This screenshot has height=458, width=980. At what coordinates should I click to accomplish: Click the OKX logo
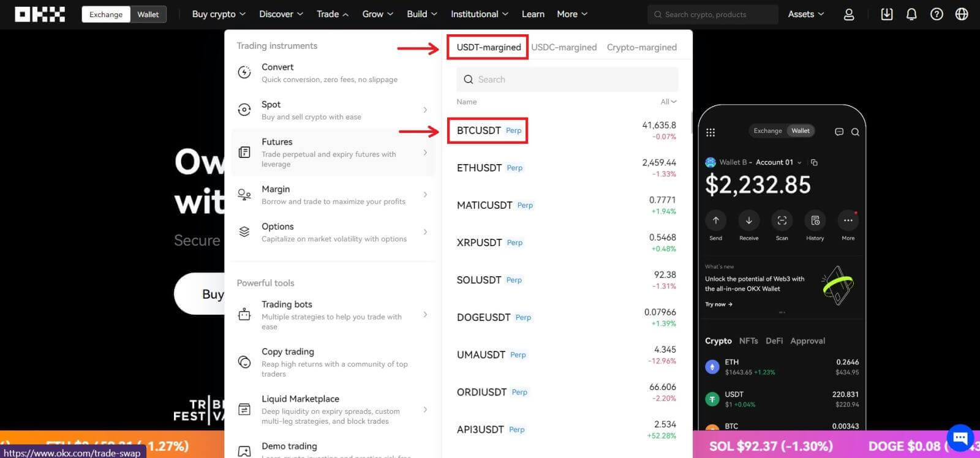pyautogui.click(x=40, y=14)
